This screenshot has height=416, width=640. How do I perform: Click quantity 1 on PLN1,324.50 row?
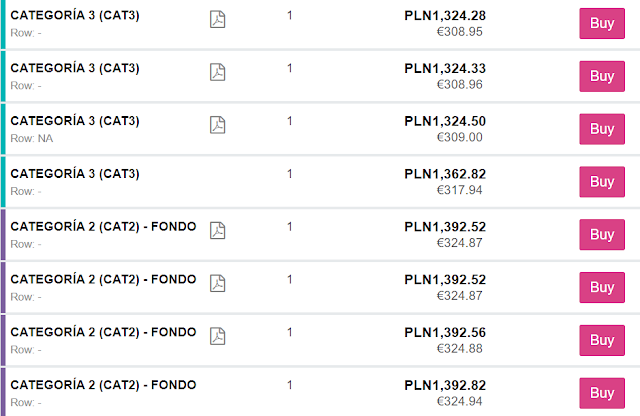(289, 121)
